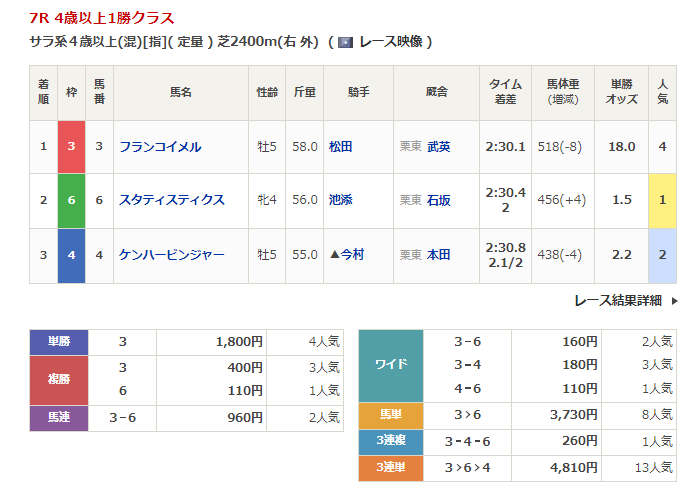Screen dimensions: 698x491
Task: Click the green frame number 6 cell
Action: coord(71,200)
